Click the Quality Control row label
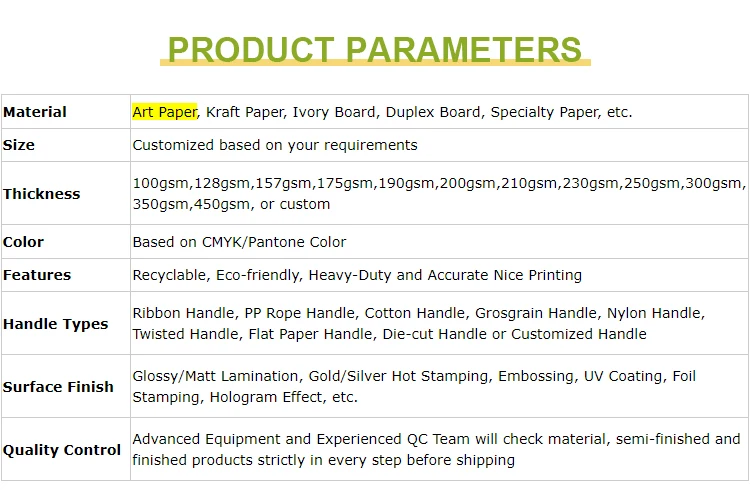Screen dimensions: 750x490 pyautogui.click(x=62, y=450)
